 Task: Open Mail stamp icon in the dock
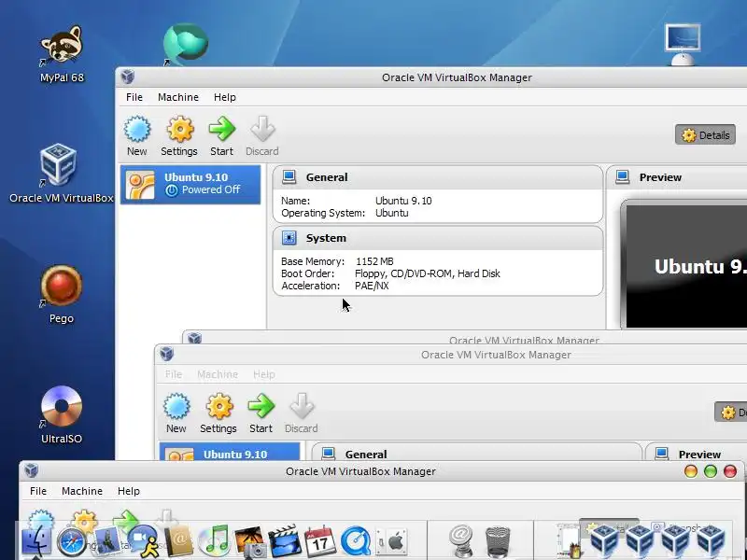[106, 541]
